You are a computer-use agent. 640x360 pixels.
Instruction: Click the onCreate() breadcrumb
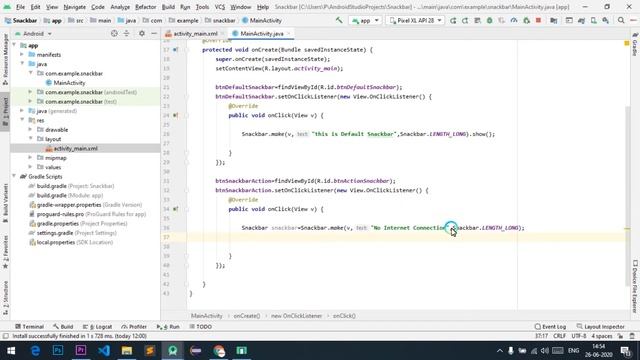tap(247, 316)
